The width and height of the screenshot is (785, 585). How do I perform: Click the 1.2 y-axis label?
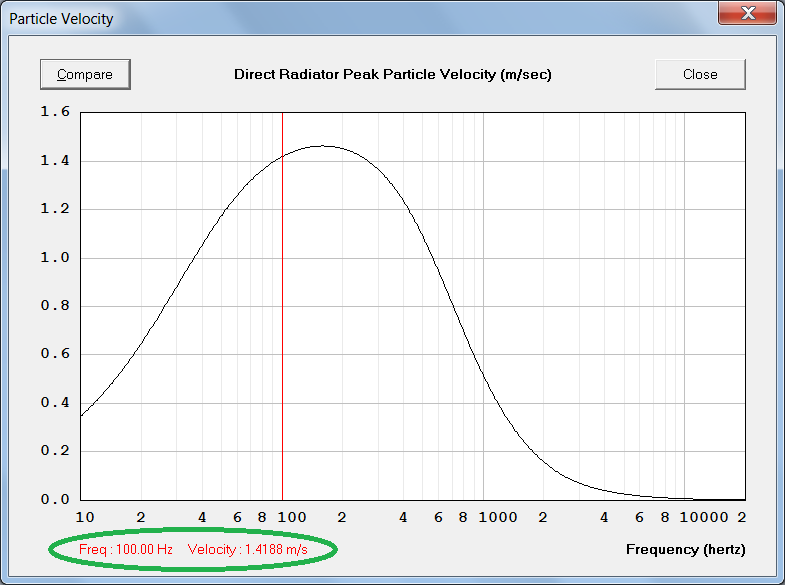click(55, 209)
